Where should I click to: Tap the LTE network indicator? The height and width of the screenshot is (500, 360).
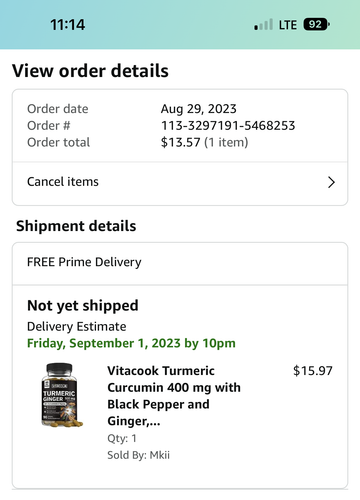288,25
